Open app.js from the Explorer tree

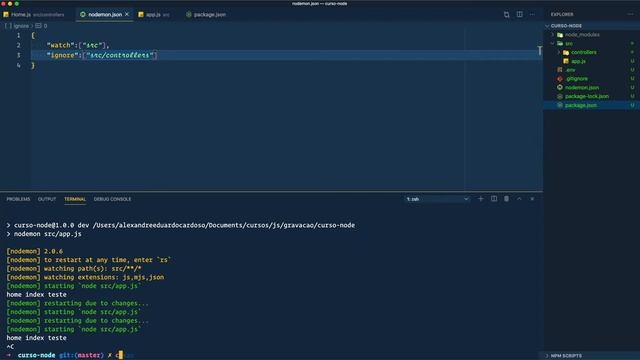click(x=578, y=61)
